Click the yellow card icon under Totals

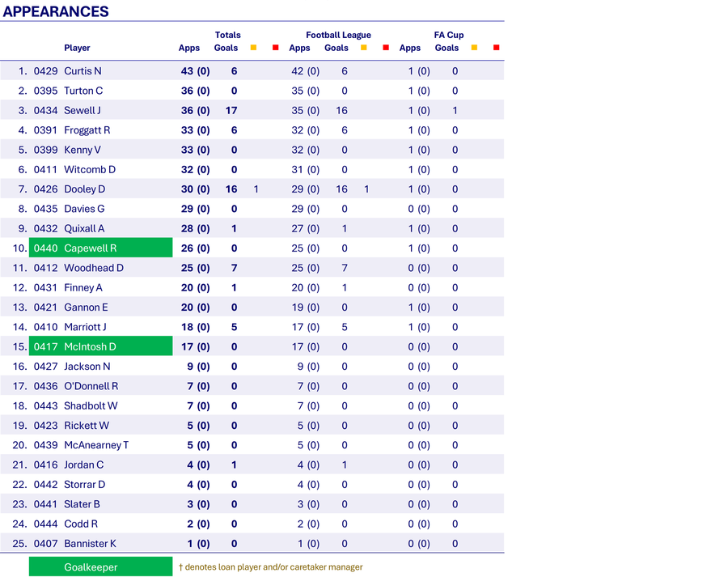point(253,48)
